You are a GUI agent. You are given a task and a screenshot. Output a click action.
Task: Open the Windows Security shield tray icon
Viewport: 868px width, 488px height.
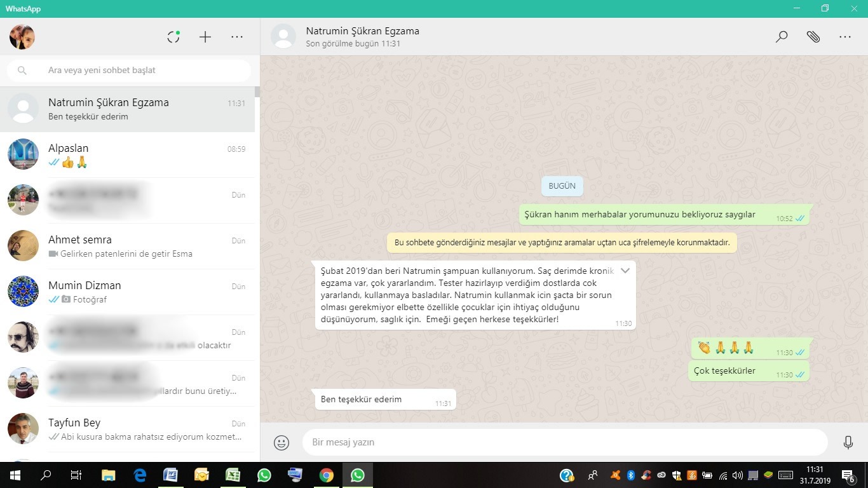[x=676, y=475]
